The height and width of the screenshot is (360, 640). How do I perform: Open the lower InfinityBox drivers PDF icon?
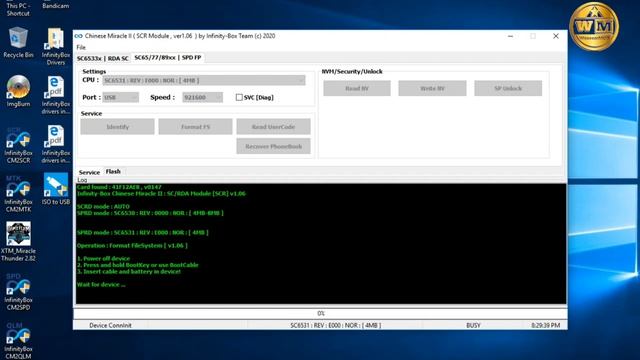coord(56,144)
